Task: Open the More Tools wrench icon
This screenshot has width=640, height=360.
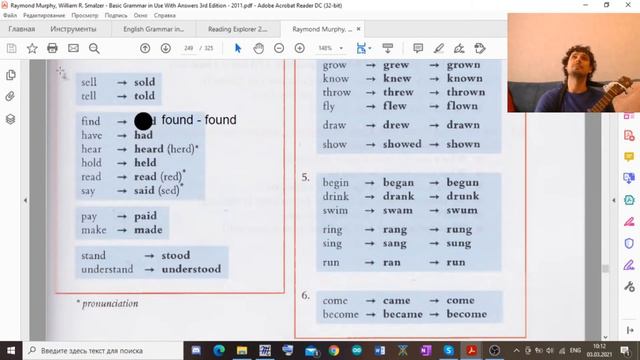Action: click(x=629, y=287)
